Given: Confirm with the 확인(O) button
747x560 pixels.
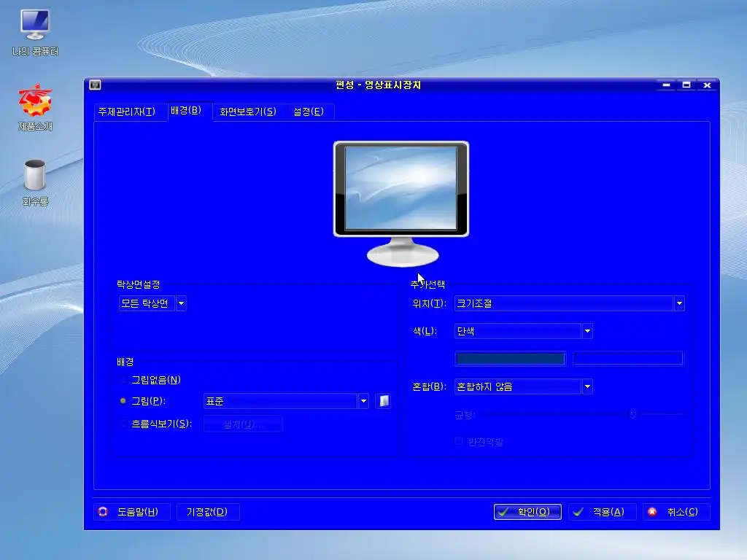Looking at the screenshot, I should (x=527, y=512).
